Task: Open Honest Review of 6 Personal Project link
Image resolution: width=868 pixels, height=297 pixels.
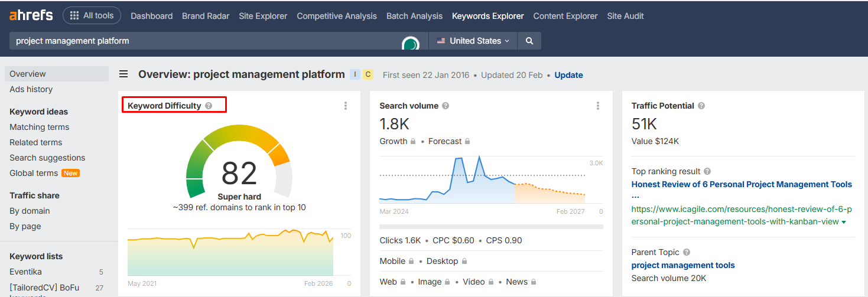Action: (x=742, y=189)
